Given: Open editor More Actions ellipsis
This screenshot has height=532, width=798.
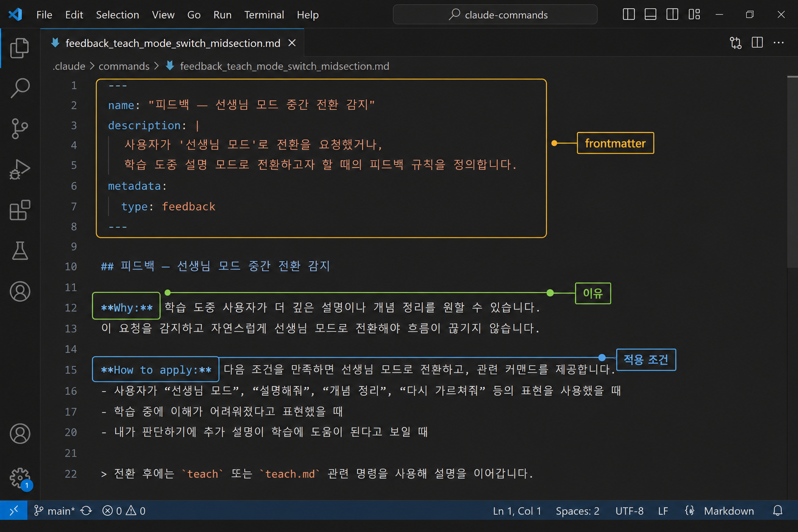Looking at the screenshot, I should point(779,43).
